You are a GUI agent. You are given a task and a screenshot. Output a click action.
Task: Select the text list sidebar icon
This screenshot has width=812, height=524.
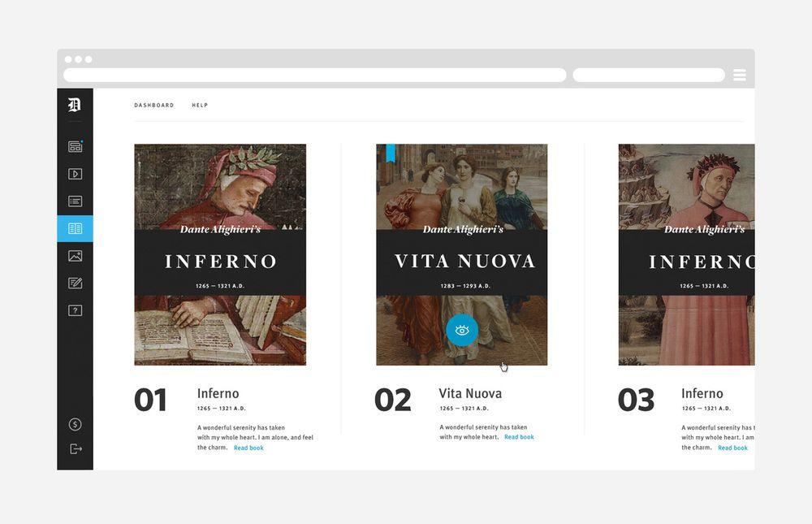[x=75, y=201]
